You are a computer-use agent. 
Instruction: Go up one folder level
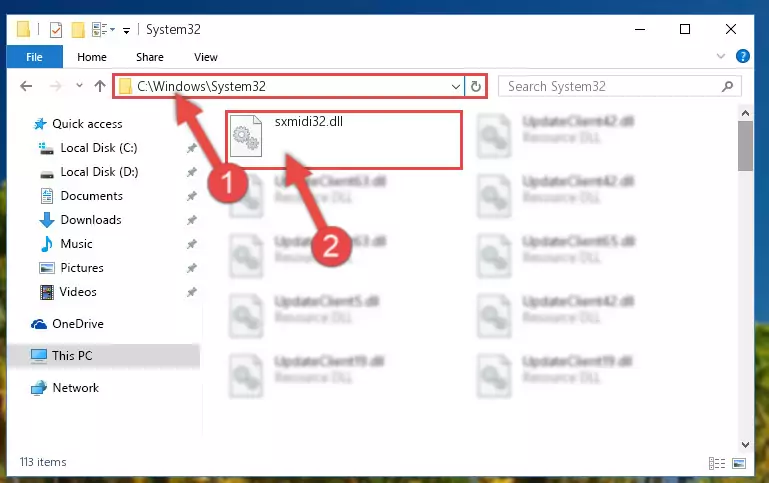point(100,86)
